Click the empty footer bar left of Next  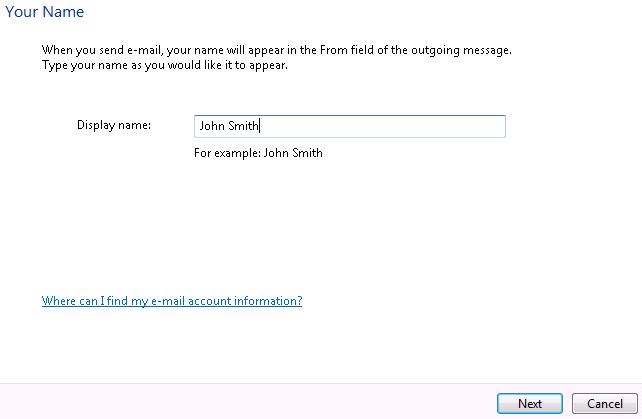click(x=246, y=402)
